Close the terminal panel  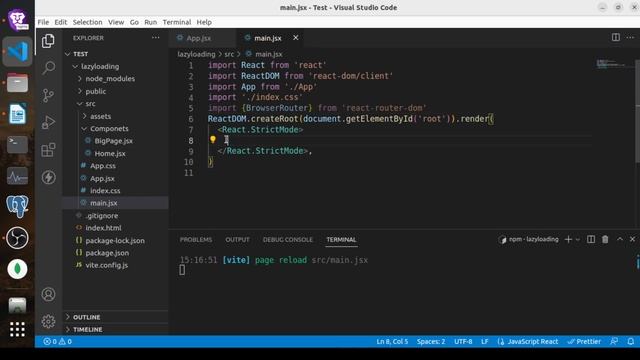pyautogui.click(x=632, y=239)
